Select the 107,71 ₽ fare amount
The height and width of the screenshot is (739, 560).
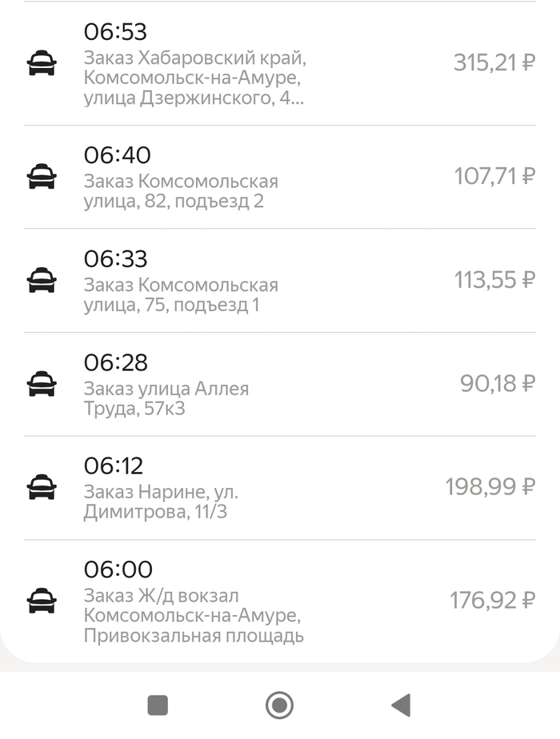pos(494,176)
